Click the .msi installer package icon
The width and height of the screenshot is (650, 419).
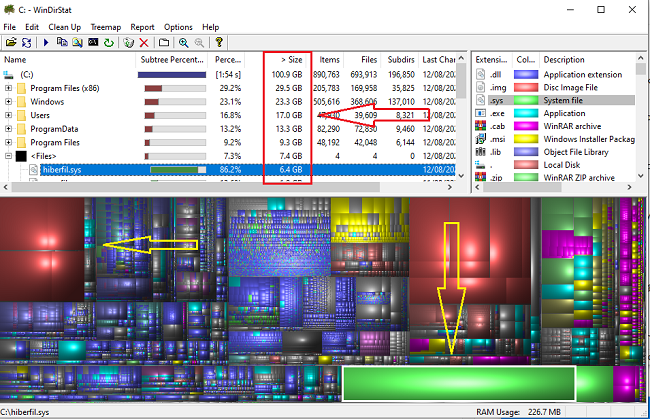pos(480,139)
